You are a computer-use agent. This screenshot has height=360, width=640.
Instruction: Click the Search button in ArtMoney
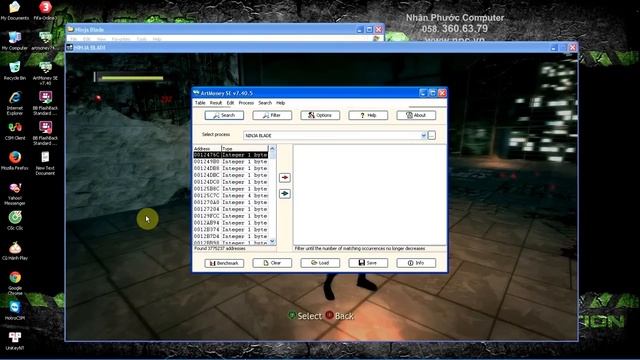click(224, 116)
